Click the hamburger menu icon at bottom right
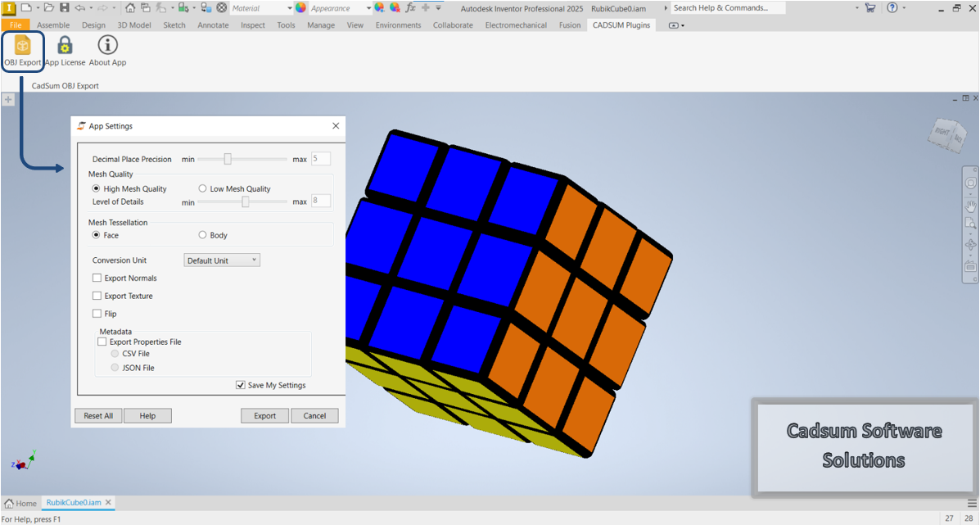Viewport: 980px width, 525px height. pos(971,503)
